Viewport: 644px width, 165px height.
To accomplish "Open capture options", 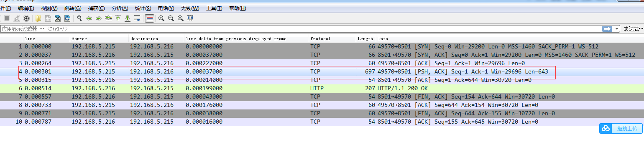I will click(x=26, y=18).
